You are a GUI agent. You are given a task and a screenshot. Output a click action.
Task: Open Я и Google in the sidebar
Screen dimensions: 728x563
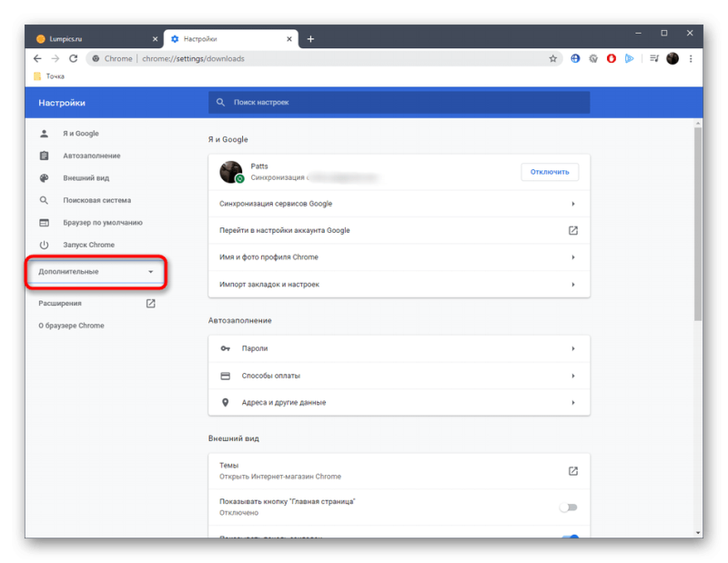pyautogui.click(x=81, y=134)
